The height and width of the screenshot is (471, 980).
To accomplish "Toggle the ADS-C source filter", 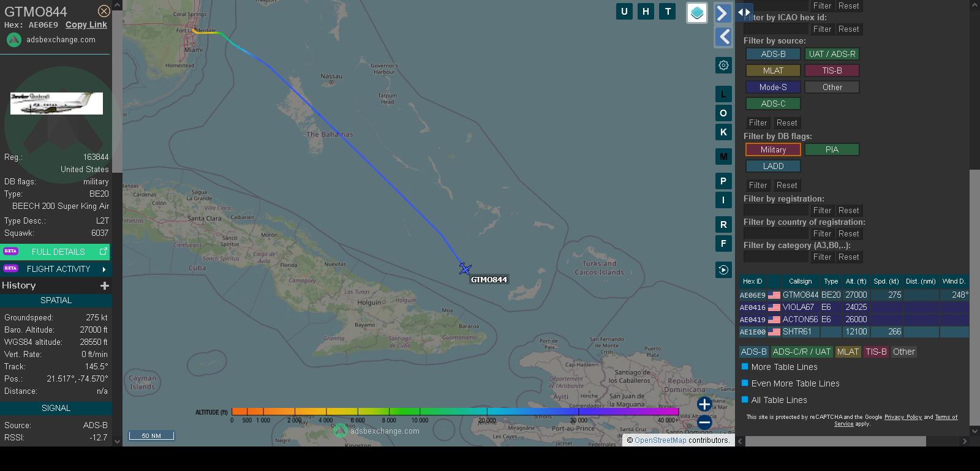I will pos(773,104).
